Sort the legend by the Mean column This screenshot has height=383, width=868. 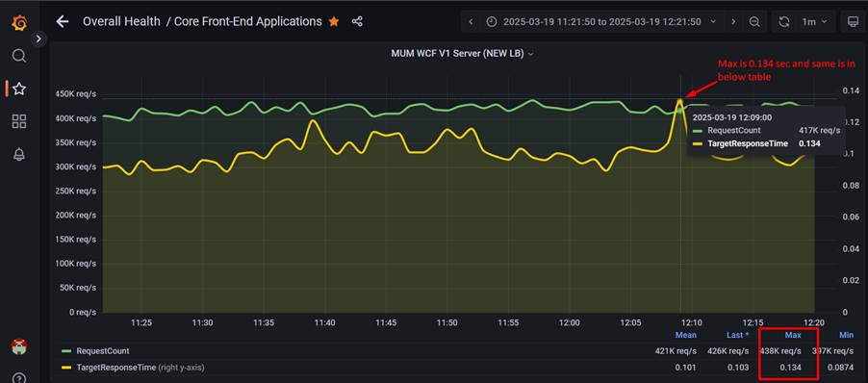(686, 335)
